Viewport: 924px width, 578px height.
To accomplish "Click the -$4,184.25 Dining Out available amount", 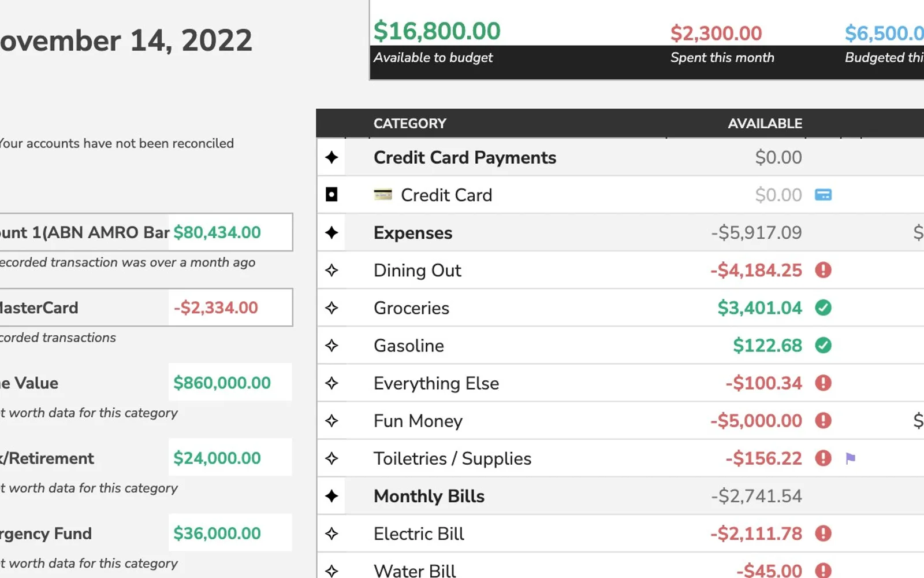I will pos(757,270).
